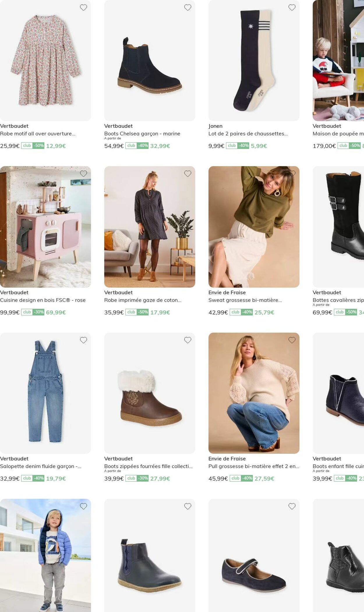Viewport: 364px width, 612px height.
Task: Open the denim overalls product image
Action: tap(45, 393)
